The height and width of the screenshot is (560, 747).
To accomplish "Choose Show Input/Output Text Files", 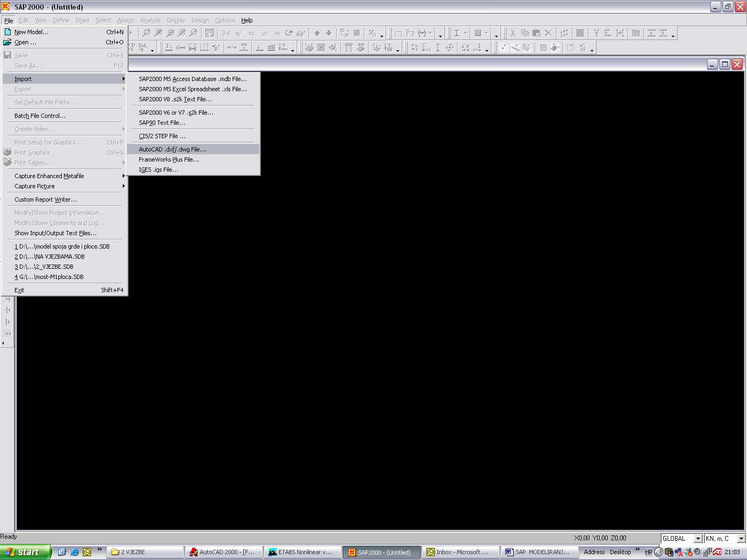I will tap(65, 233).
